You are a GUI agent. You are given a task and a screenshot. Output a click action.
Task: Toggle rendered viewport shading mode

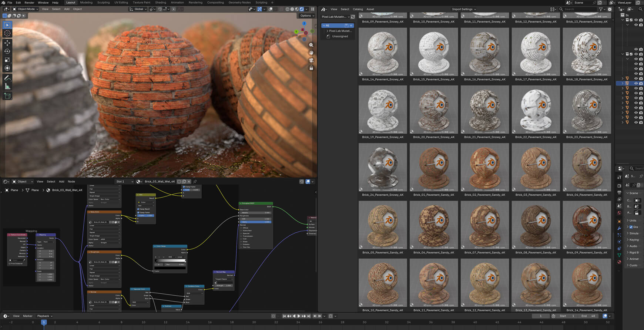(302, 9)
